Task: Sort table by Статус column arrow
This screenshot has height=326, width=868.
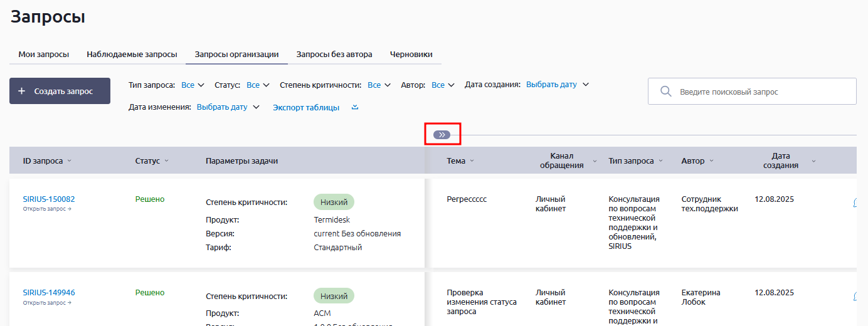Action: (167, 161)
